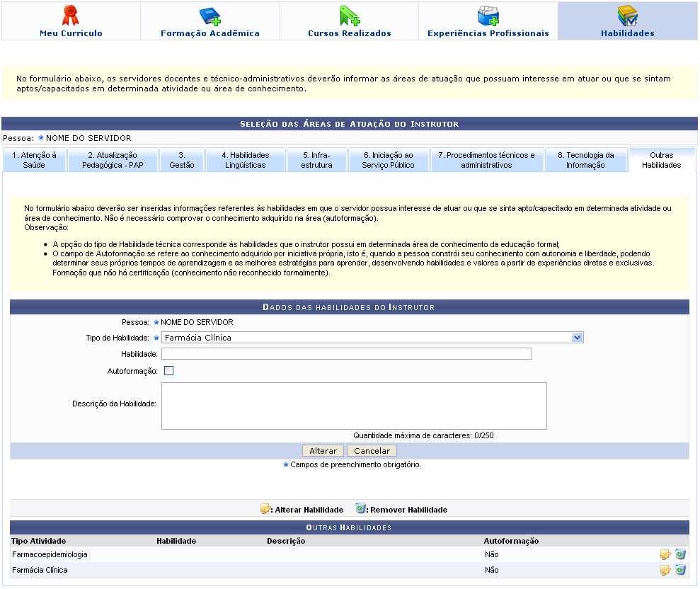The image size is (700, 589).
Task: Remove the Farmacoepidemiologia skill row
Action: pos(680,554)
